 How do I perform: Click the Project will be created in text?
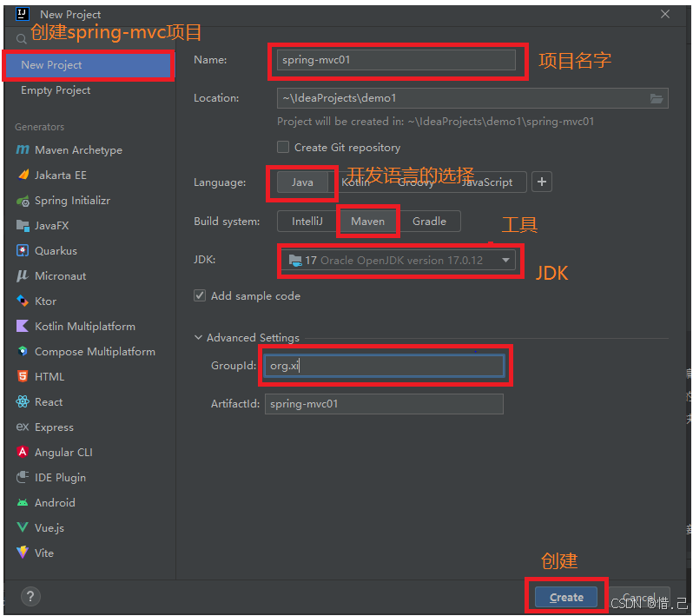point(435,122)
